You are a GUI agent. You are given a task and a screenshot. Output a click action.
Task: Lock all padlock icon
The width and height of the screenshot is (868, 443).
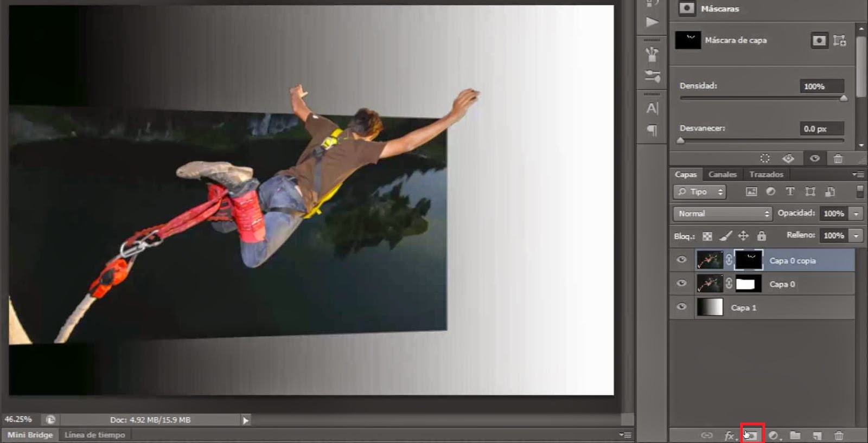point(762,235)
